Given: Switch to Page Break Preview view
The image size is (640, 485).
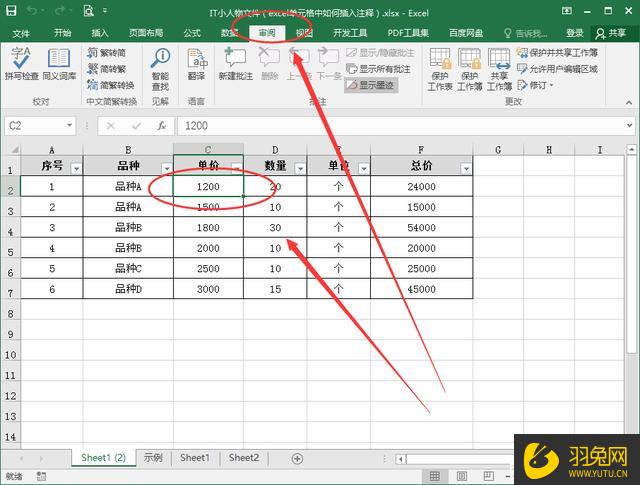Looking at the screenshot, I should pyautogui.click(x=489, y=476).
